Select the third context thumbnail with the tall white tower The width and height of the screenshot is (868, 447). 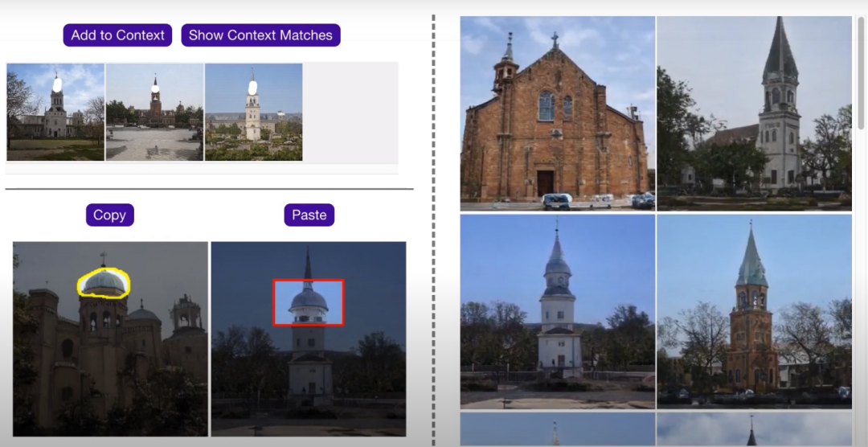[x=253, y=112]
